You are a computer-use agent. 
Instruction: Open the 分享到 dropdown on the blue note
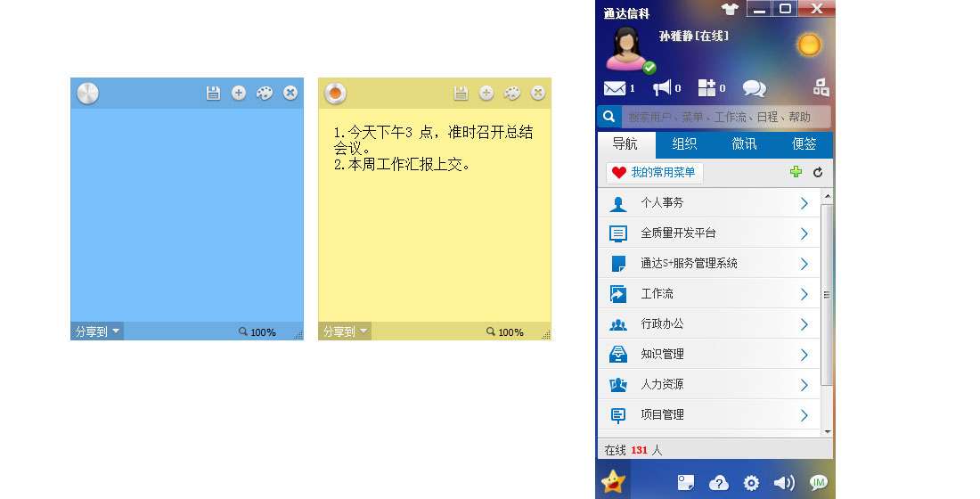tap(97, 331)
